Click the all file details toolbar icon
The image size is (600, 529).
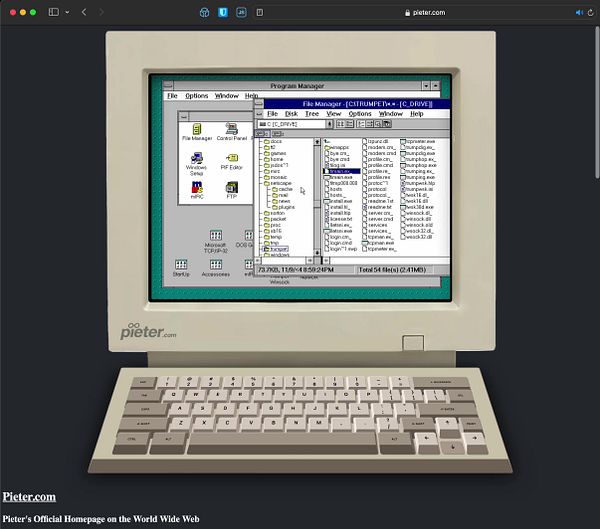[349, 124]
